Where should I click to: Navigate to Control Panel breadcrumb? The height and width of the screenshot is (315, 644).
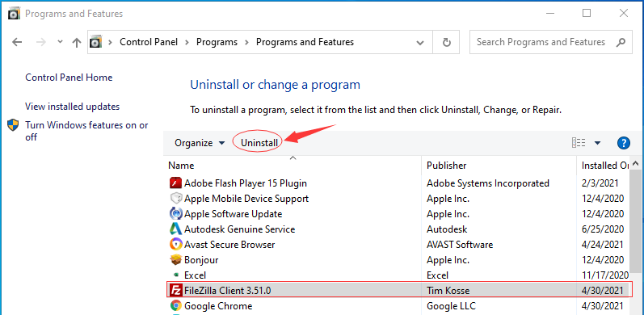[x=149, y=42]
